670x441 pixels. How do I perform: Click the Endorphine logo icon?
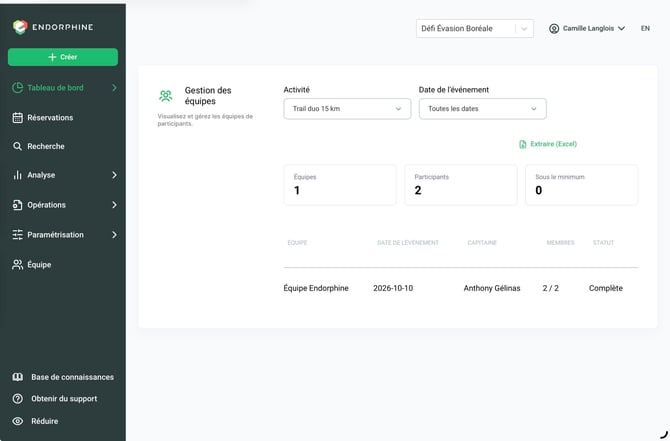[20, 27]
